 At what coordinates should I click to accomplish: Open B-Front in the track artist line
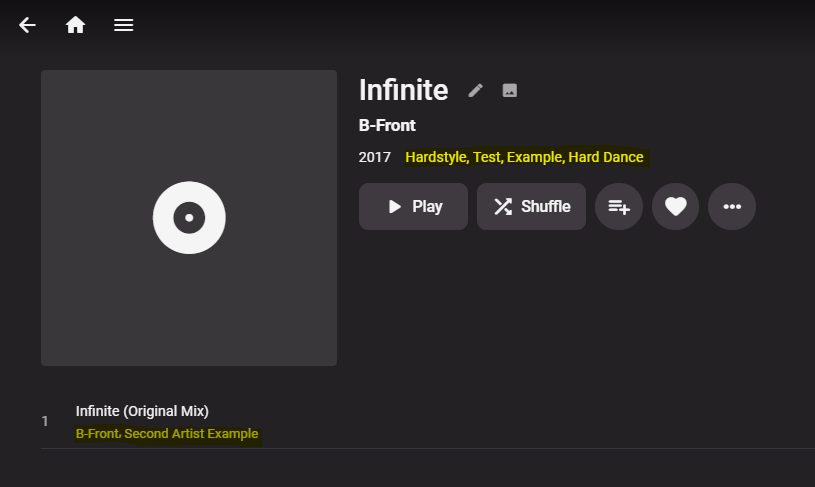pos(97,434)
